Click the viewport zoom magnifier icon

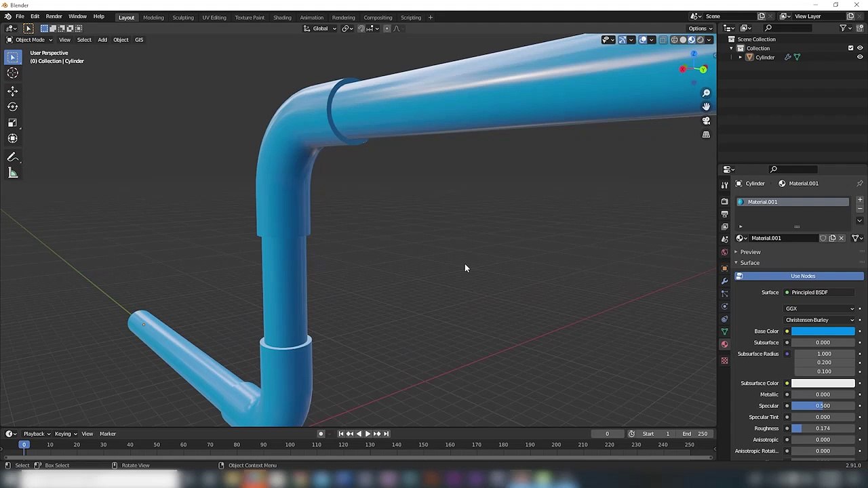(x=706, y=93)
